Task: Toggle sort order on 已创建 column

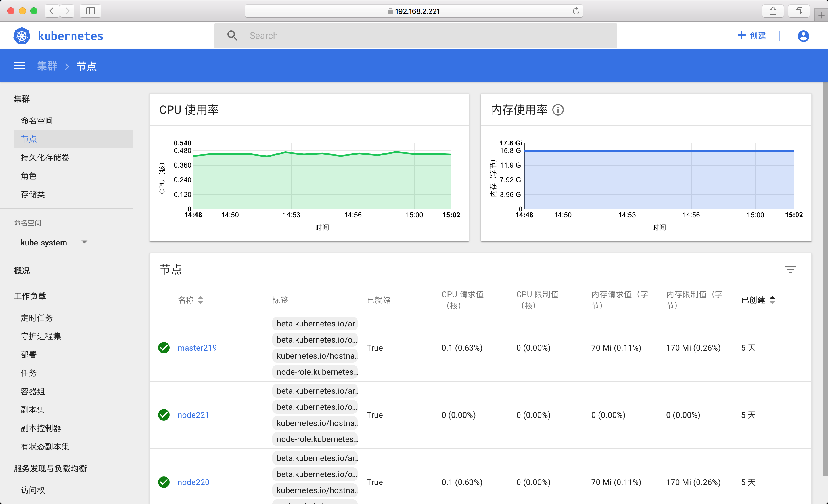Action: (772, 300)
